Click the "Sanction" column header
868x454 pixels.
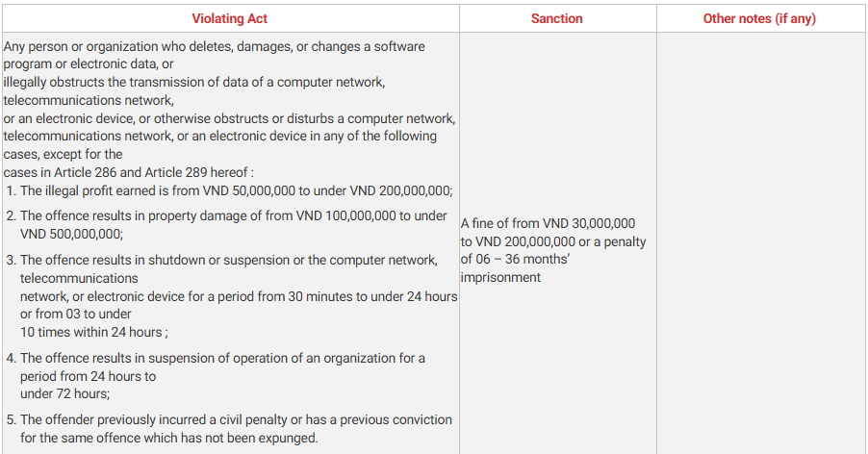557,18
